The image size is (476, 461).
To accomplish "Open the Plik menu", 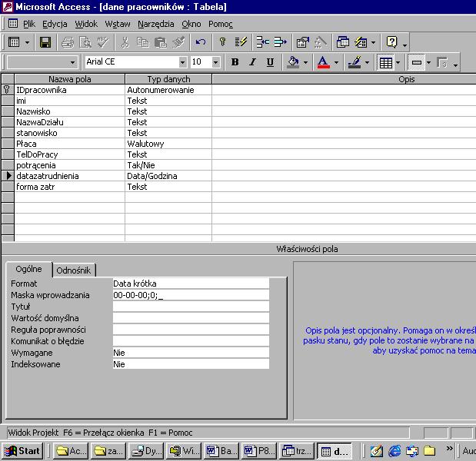I will tap(29, 24).
